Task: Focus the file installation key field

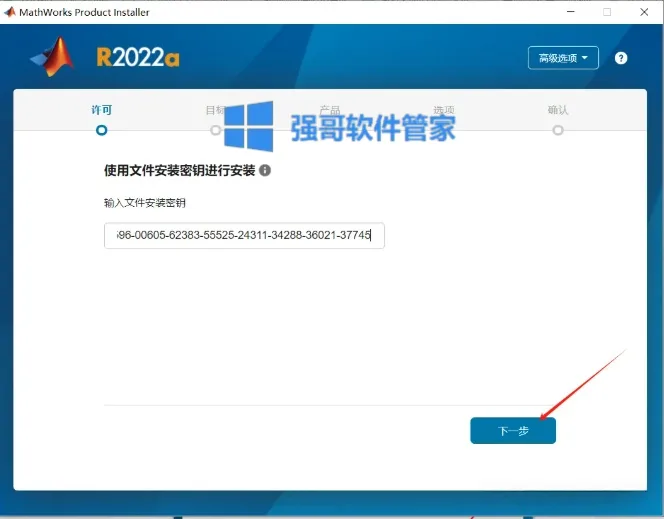Action: [244, 235]
